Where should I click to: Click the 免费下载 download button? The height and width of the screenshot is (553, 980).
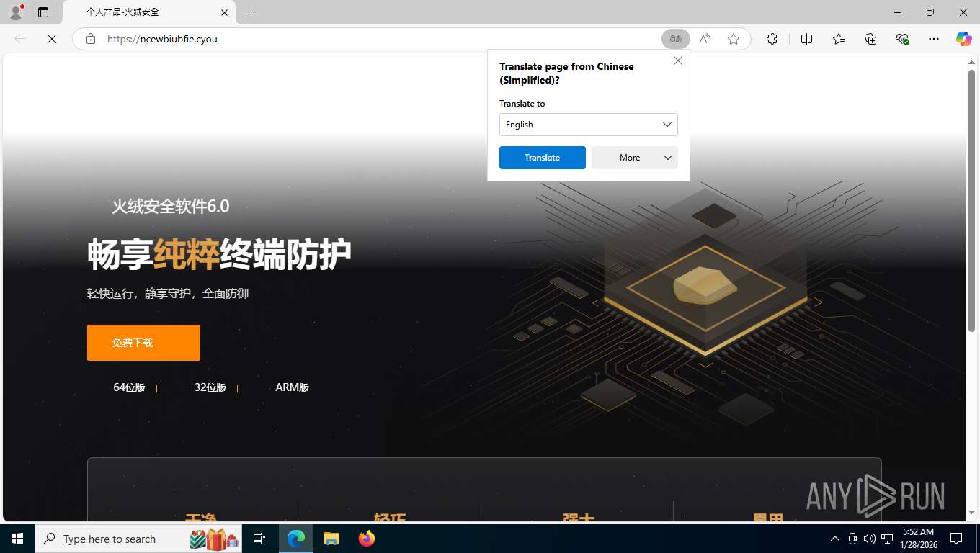click(143, 343)
